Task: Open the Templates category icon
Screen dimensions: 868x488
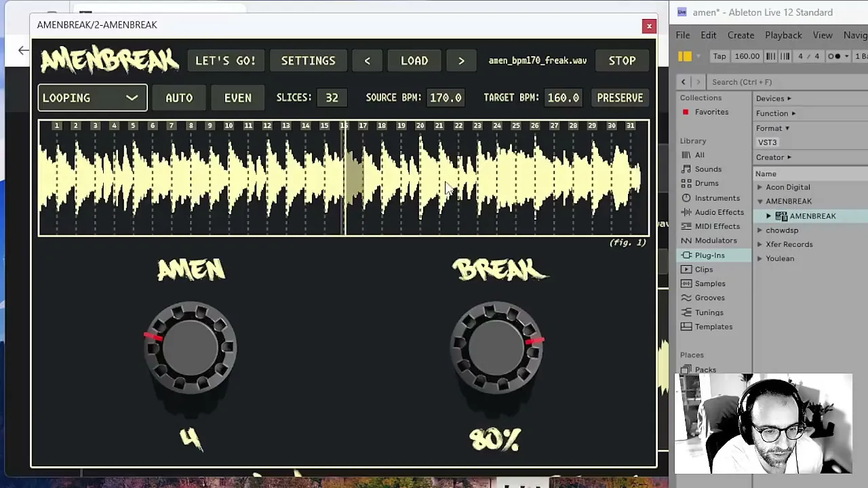Action: tap(686, 327)
